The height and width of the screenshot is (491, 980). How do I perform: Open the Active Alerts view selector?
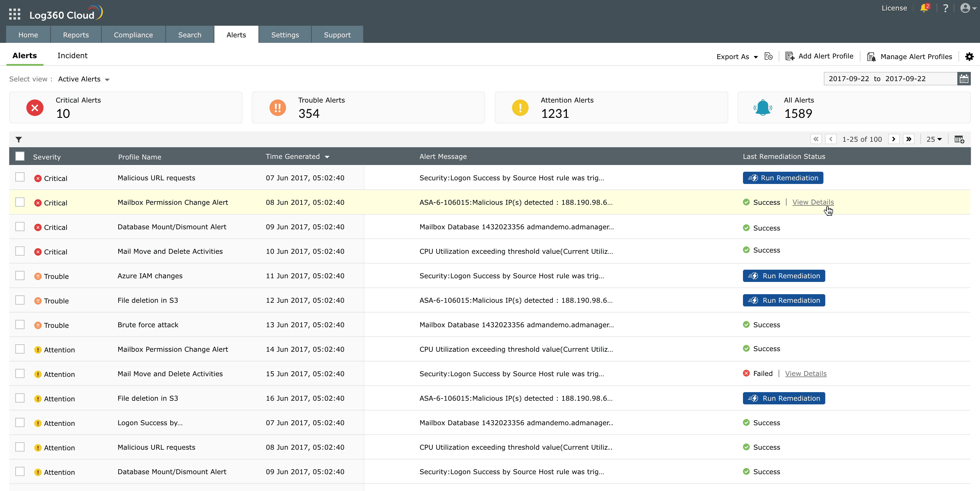point(84,79)
